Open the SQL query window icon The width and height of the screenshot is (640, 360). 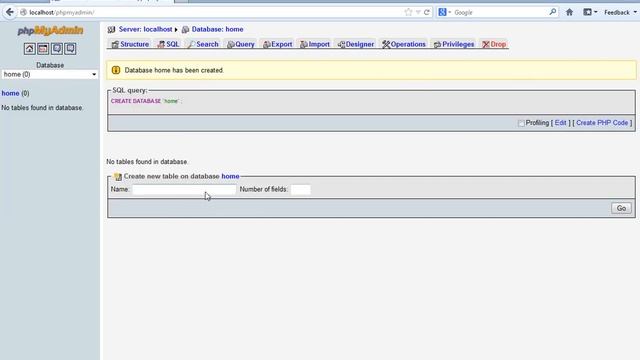click(43, 49)
